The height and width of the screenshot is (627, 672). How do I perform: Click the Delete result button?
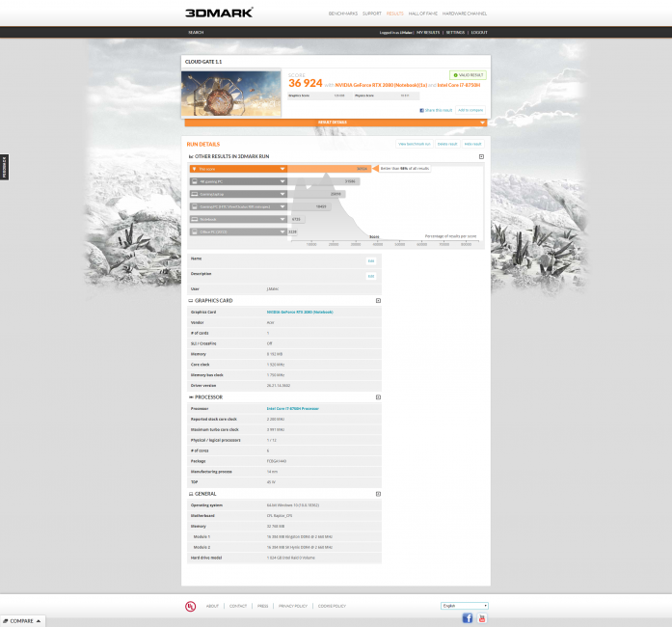point(447,144)
